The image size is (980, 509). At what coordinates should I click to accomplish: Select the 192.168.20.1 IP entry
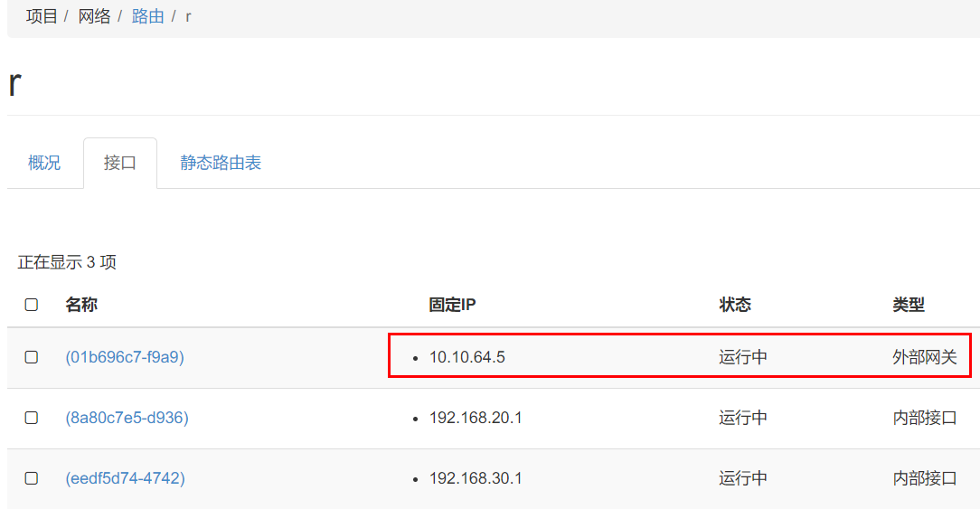coord(476,418)
